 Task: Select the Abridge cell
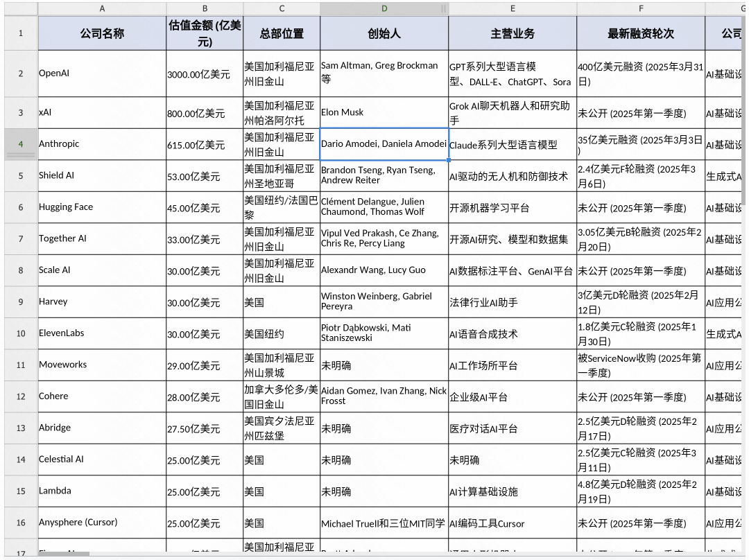click(x=102, y=428)
